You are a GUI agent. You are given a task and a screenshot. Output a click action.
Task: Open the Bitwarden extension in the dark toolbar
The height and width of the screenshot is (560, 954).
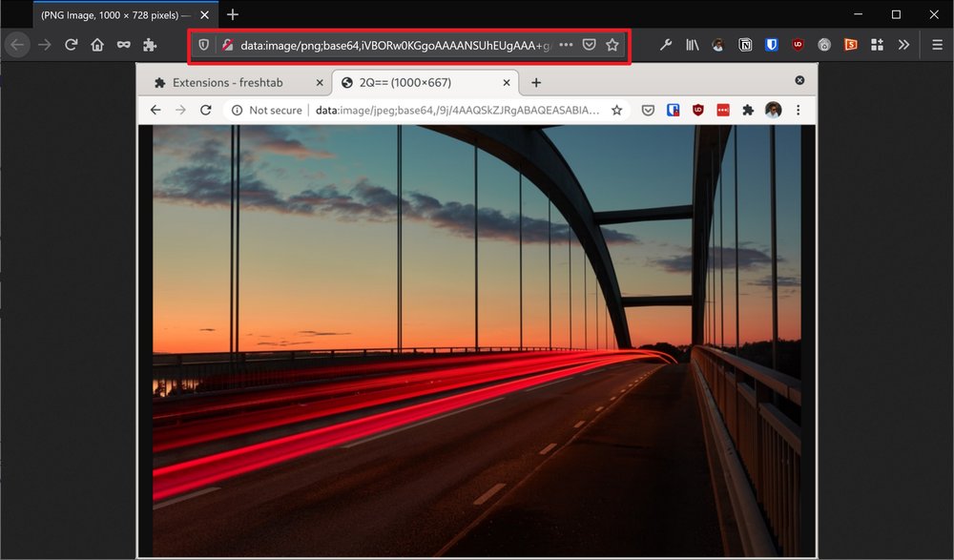coord(773,44)
